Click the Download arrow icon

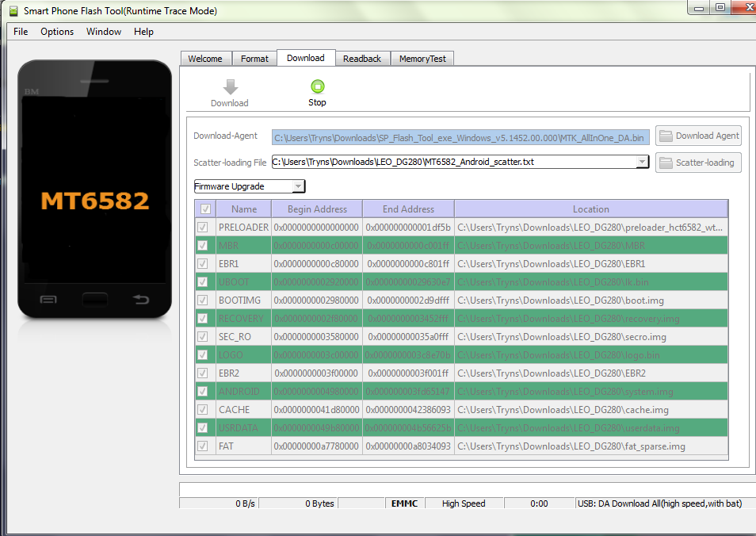coord(230,86)
